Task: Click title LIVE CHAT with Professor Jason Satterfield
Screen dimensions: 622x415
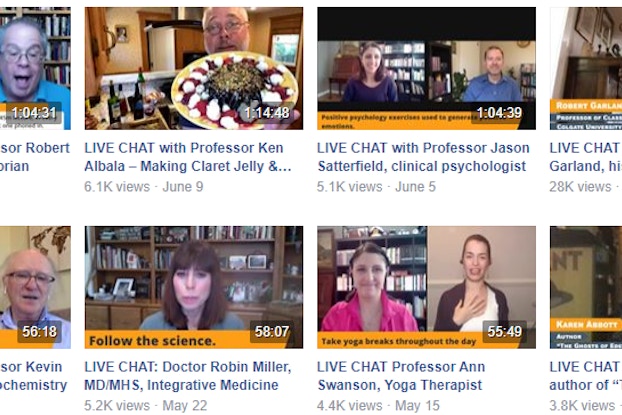Action: 423,157
